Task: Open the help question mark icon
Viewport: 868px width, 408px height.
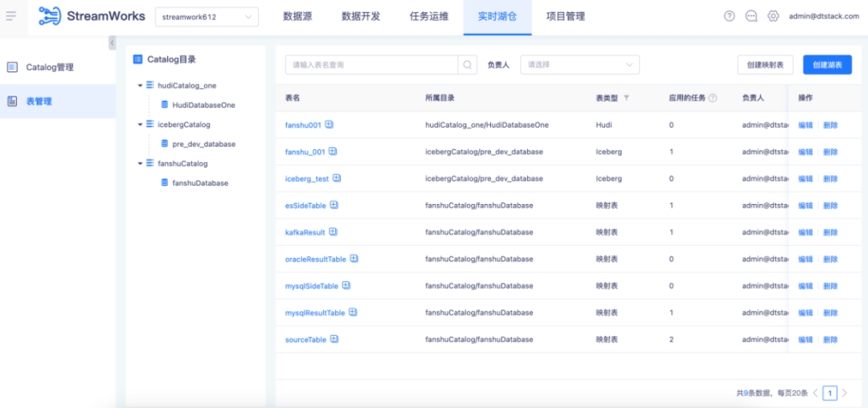Action: tap(730, 16)
